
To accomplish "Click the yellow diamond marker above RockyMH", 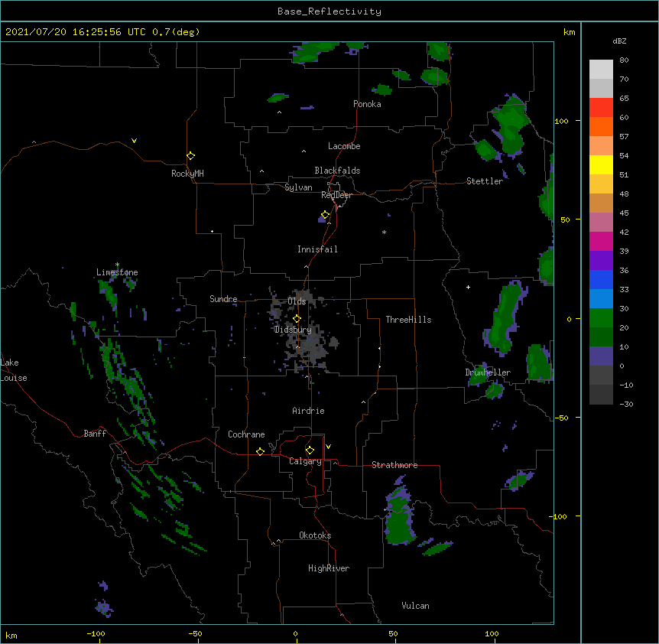I will click(190, 156).
